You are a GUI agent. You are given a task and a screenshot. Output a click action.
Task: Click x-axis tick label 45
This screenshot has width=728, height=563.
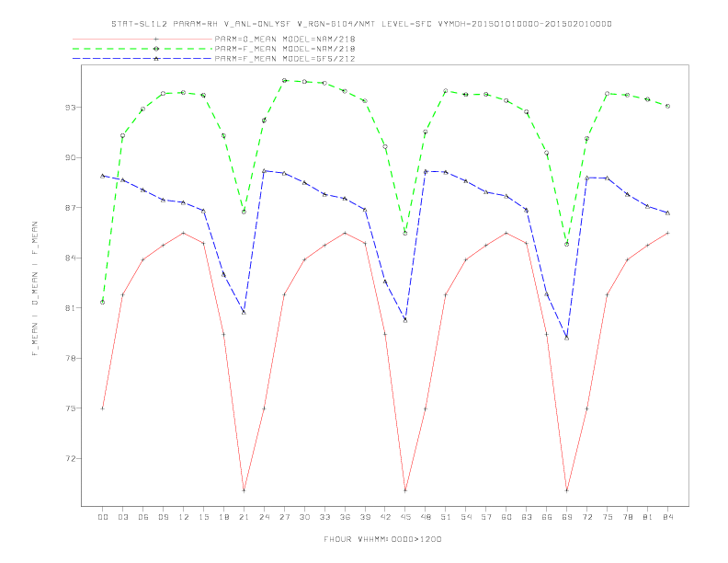(x=405, y=517)
